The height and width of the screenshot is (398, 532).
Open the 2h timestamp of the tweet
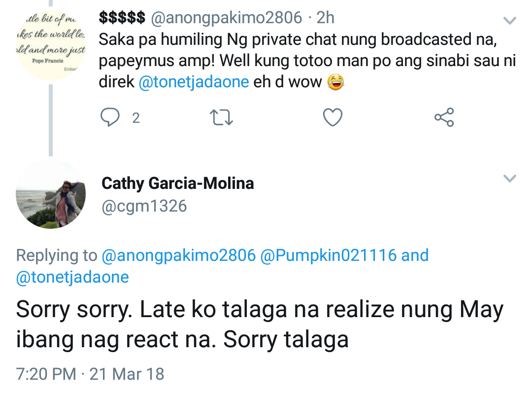(326, 18)
